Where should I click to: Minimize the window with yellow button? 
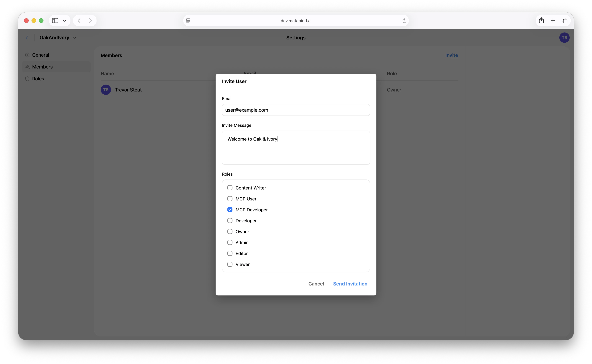(34, 21)
